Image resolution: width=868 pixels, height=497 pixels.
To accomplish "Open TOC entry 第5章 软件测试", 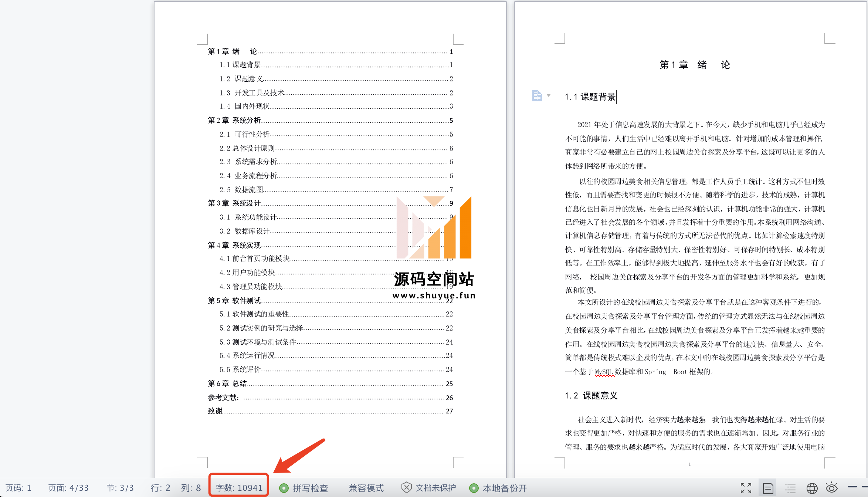I will click(x=330, y=300).
